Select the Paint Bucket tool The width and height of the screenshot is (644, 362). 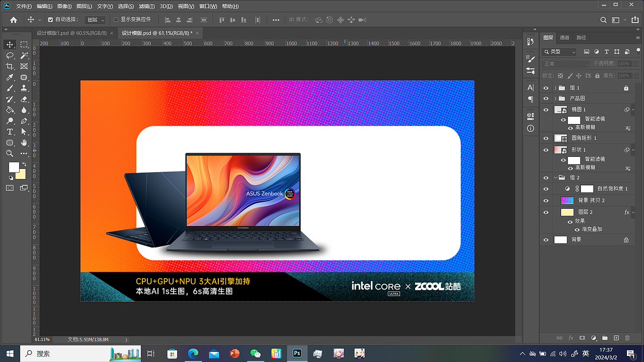(x=10, y=110)
